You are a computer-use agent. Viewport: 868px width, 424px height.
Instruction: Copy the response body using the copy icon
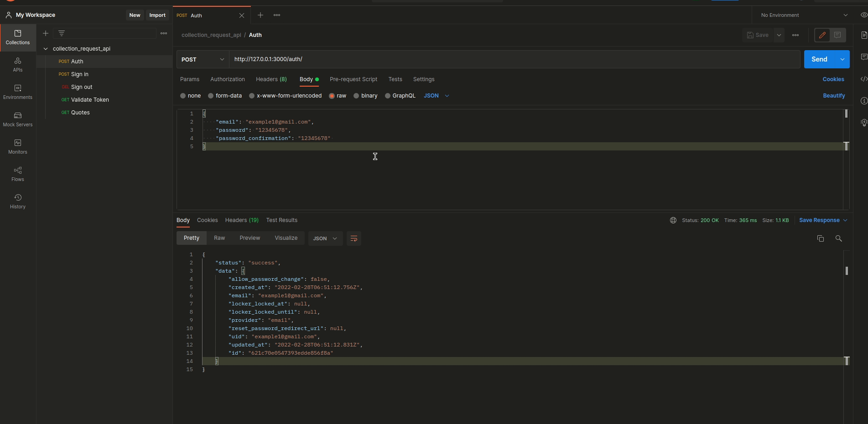point(820,238)
